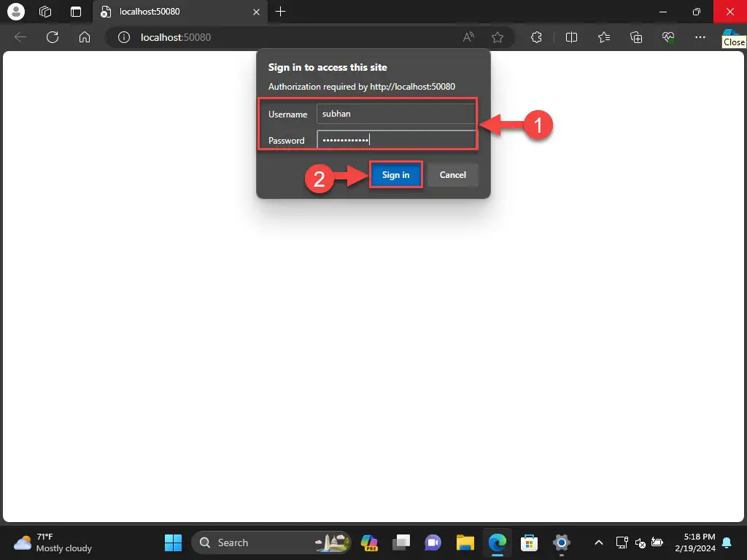
Task: Open File Explorer from taskbar
Action: 465,542
